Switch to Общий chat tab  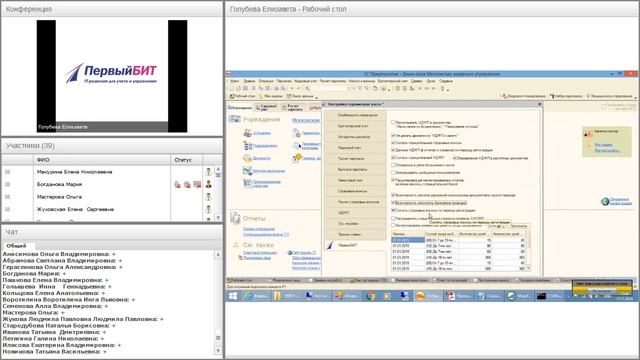pyautogui.click(x=16, y=246)
